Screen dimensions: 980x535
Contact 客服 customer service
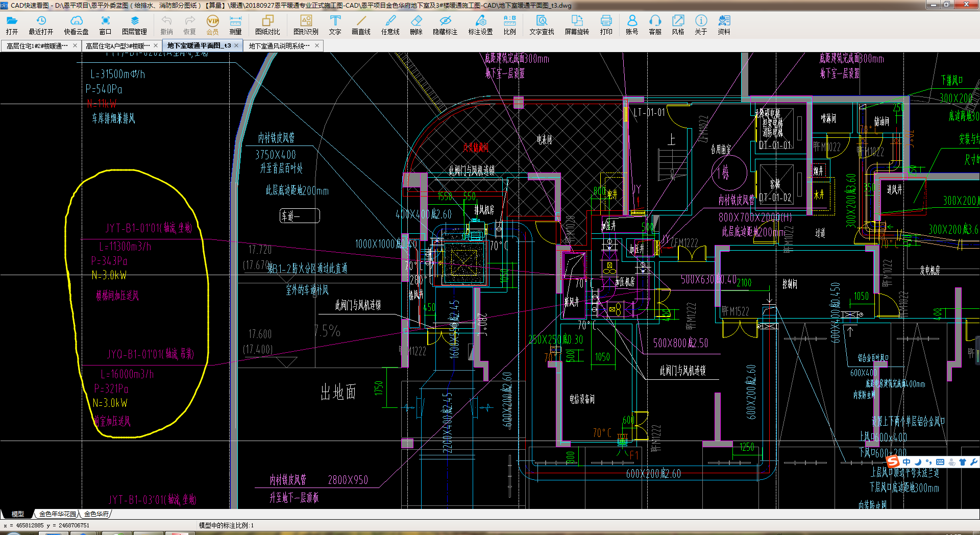tap(655, 25)
